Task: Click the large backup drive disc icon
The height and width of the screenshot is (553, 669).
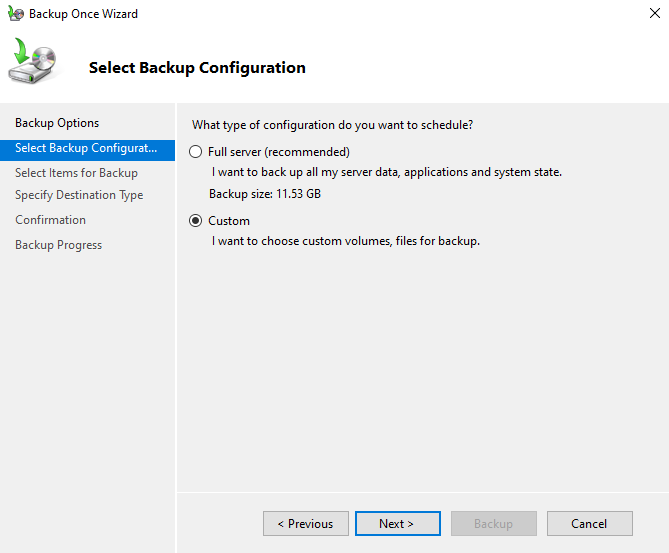Action: pyautogui.click(x=32, y=61)
